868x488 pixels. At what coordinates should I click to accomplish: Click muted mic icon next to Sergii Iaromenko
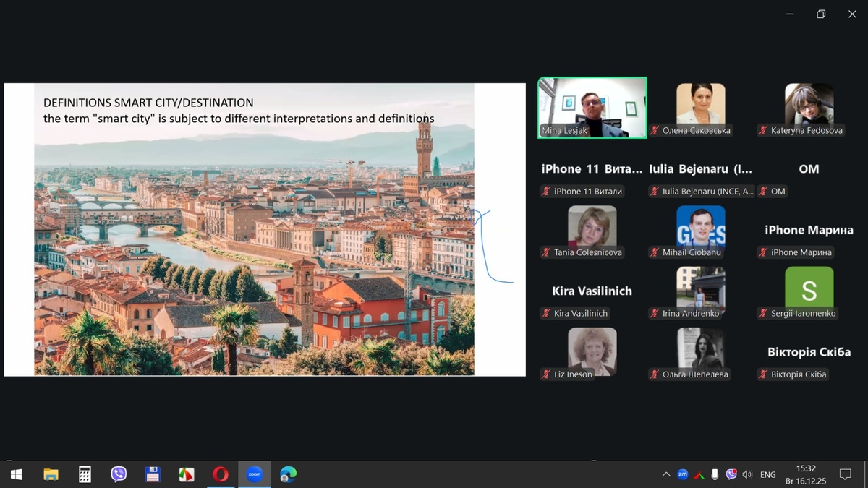tap(763, 313)
